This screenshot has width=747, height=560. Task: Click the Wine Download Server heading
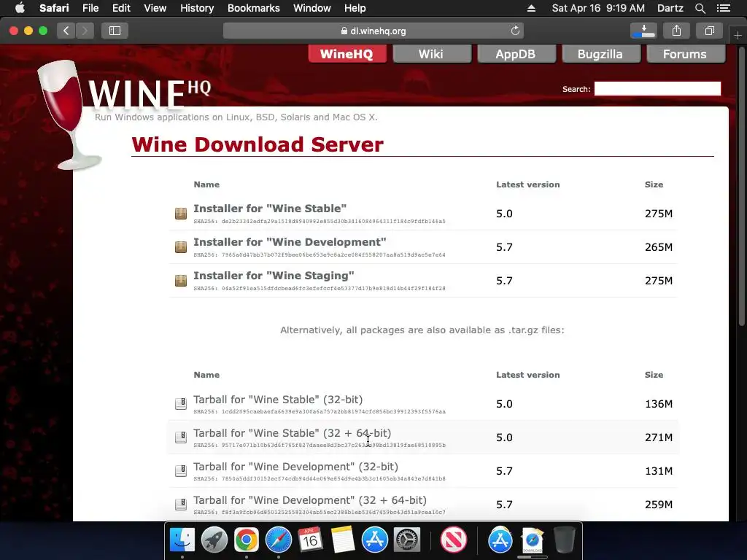tap(258, 145)
